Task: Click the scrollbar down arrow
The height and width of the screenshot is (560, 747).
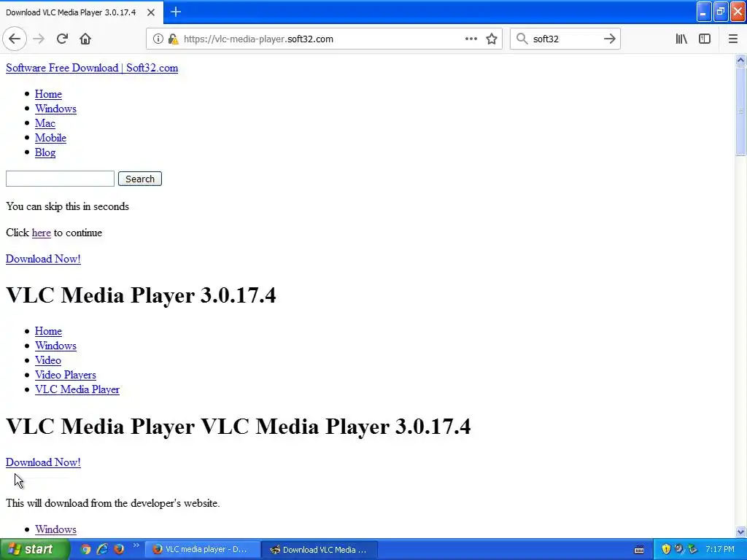Action: [x=740, y=532]
